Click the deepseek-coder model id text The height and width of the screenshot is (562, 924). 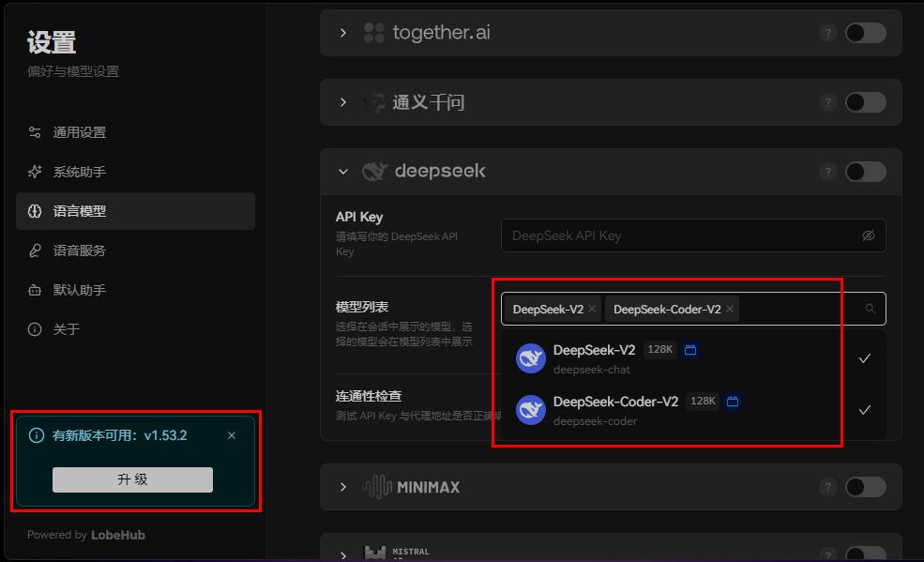pyautogui.click(x=595, y=421)
